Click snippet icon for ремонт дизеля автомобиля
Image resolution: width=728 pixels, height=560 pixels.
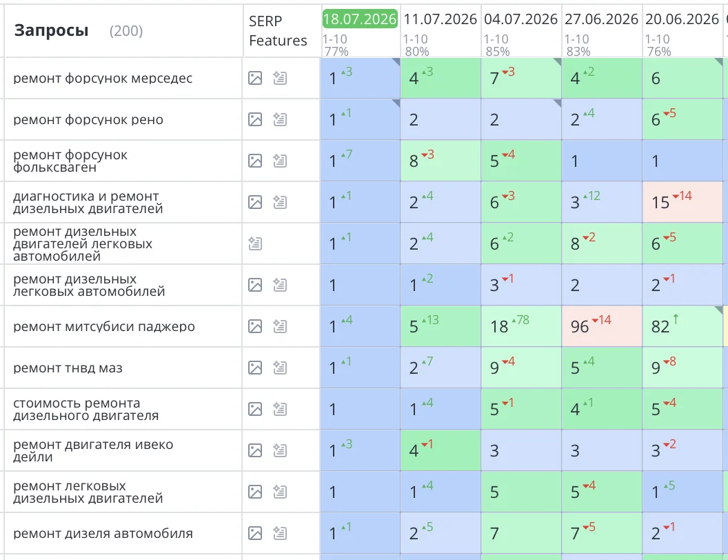279,533
